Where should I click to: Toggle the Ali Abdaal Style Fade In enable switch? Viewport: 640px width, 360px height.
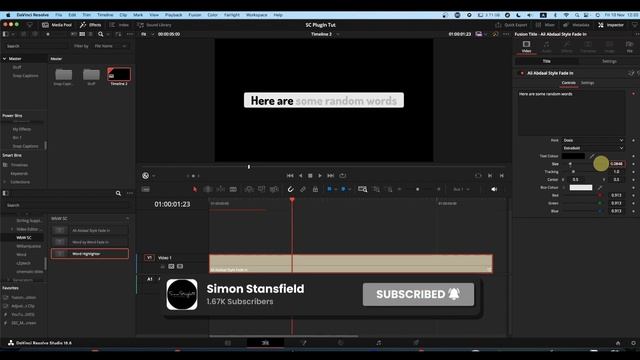[x=522, y=73]
